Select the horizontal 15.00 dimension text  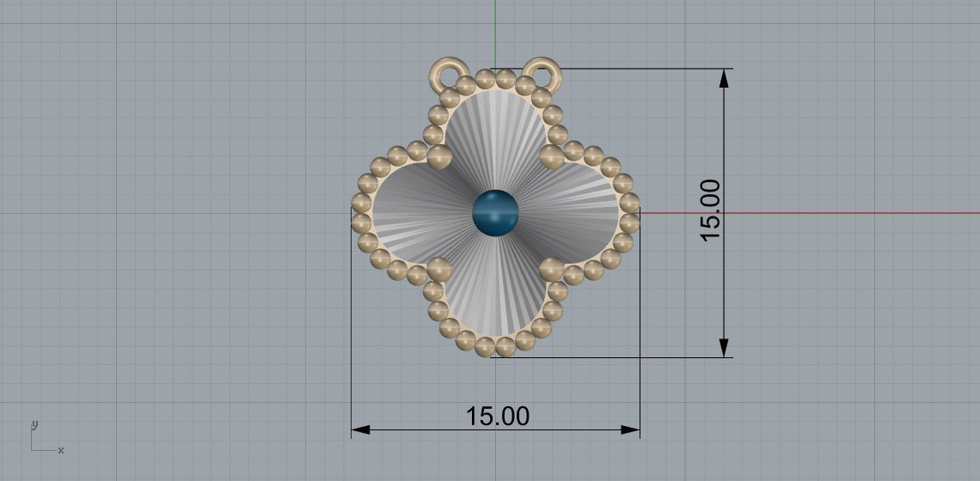point(498,416)
